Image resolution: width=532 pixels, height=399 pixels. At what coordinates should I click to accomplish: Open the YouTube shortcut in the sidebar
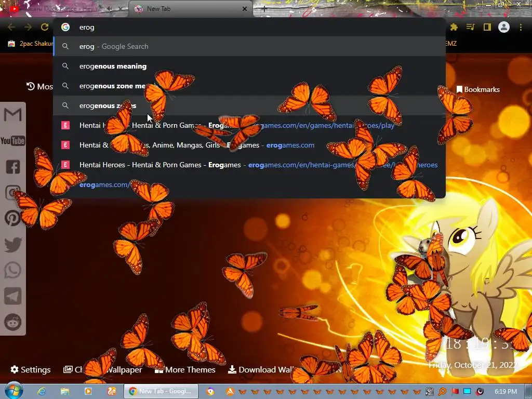click(x=12, y=140)
